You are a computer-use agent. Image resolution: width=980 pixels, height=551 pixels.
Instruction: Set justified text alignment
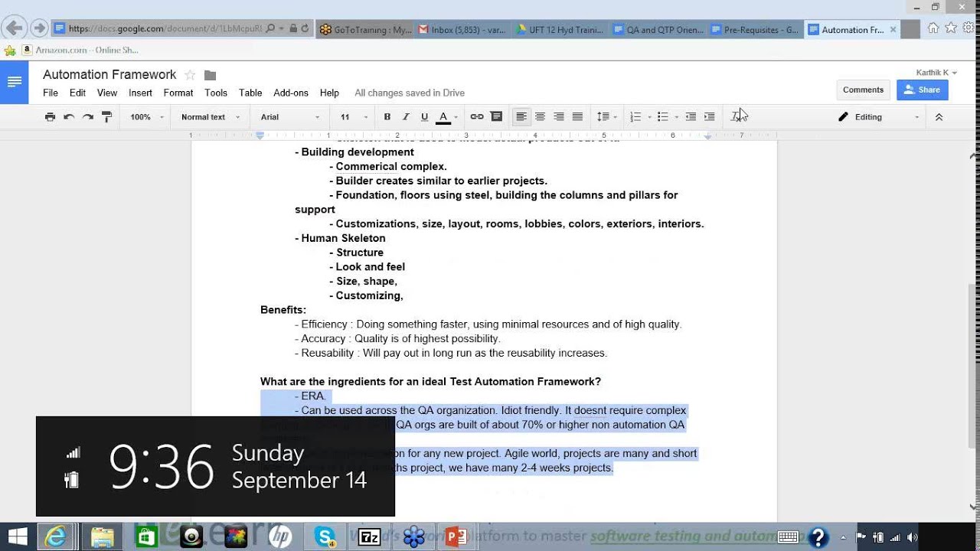click(x=577, y=117)
